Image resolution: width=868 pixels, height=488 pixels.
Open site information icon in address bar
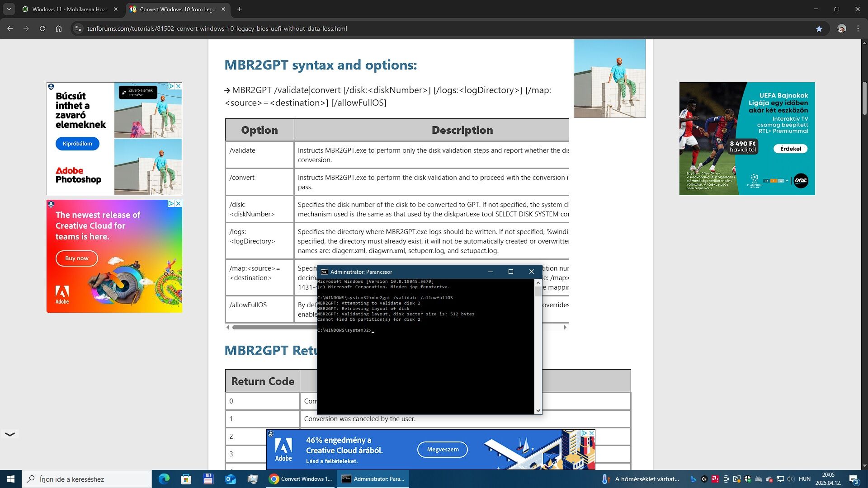[x=78, y=28]
